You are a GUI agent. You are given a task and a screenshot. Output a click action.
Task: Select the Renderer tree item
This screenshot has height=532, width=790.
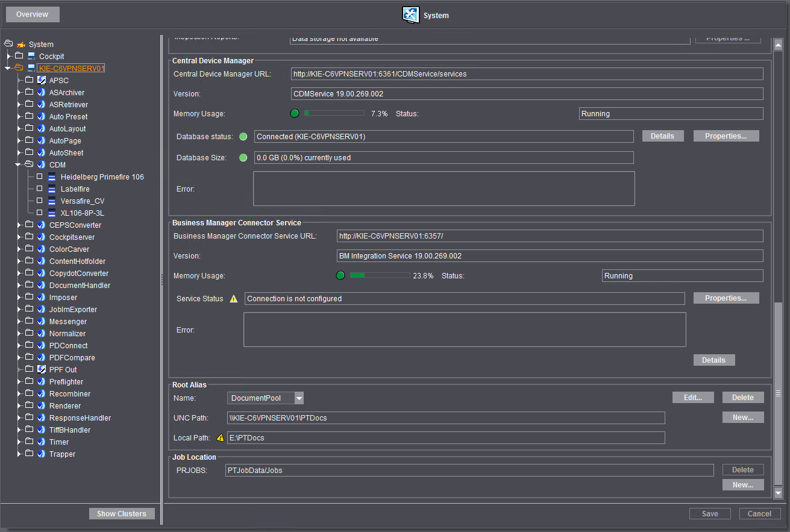tap(64, 405)
